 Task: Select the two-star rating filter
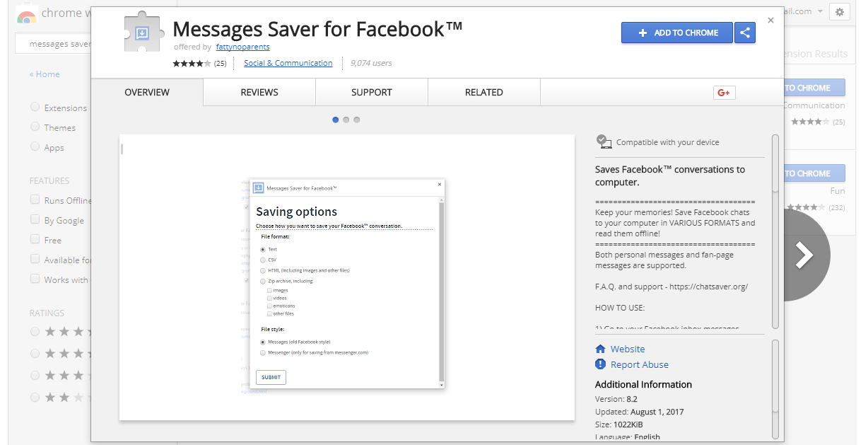(x=35, y=398)
